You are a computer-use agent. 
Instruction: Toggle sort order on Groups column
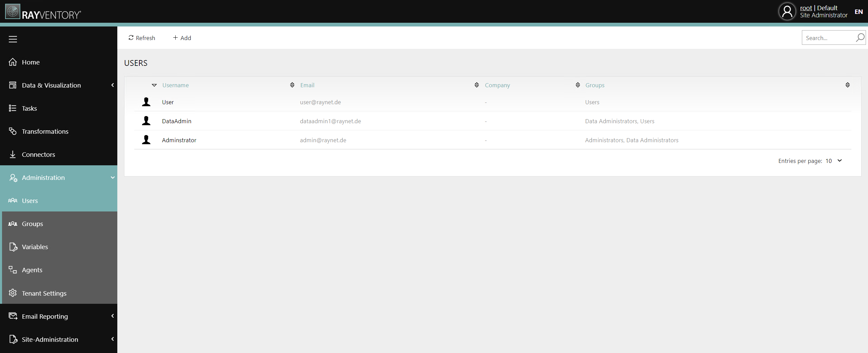coord(847,85)
